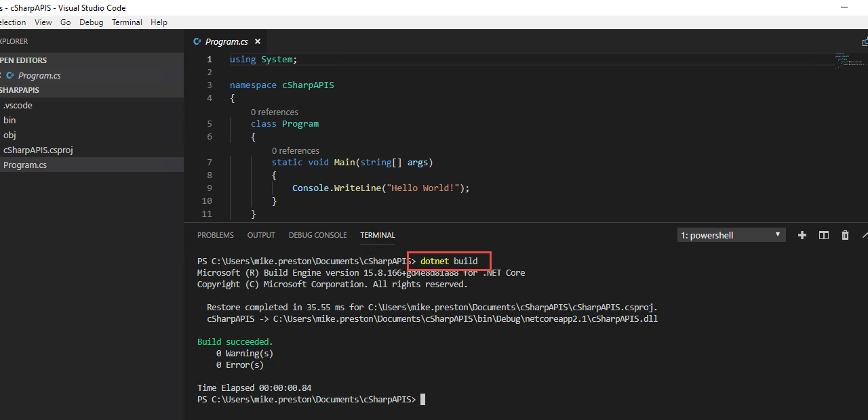Click line number 1 in the gutter

[x=210, y=60]
